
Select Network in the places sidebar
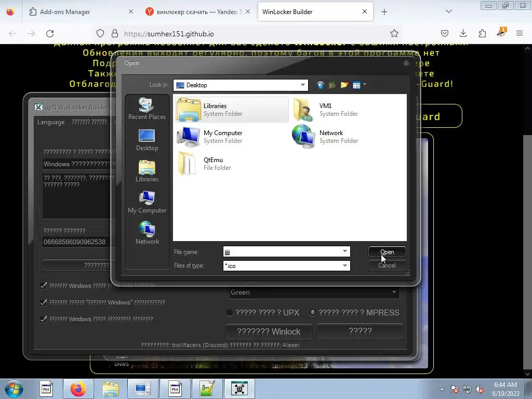click(x=147, y=233)
